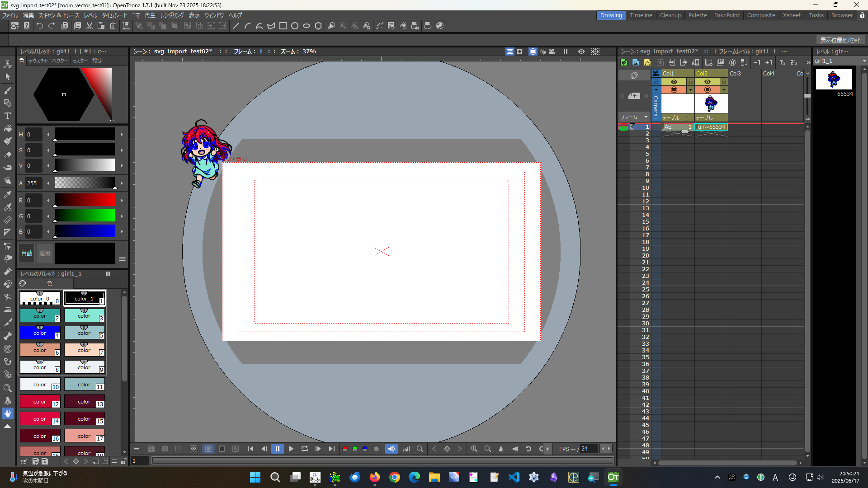Open the ファイル menu
This screenshot has width=868, height=488.
click(x=10, y=15)
